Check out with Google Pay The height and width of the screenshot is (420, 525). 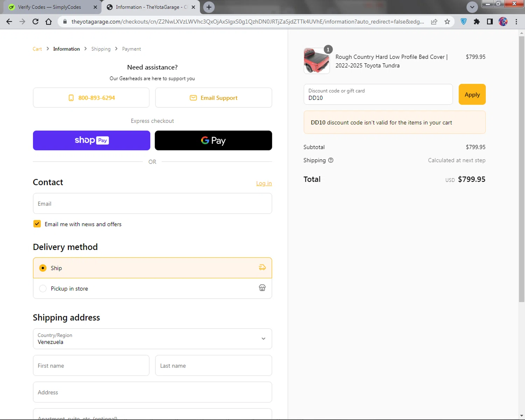(x=213, y=140)
